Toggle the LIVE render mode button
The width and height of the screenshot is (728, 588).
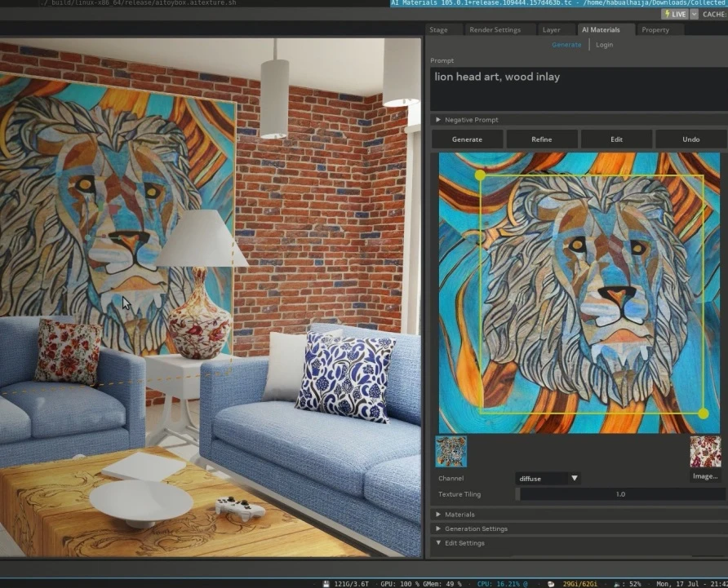click(675, 14)
